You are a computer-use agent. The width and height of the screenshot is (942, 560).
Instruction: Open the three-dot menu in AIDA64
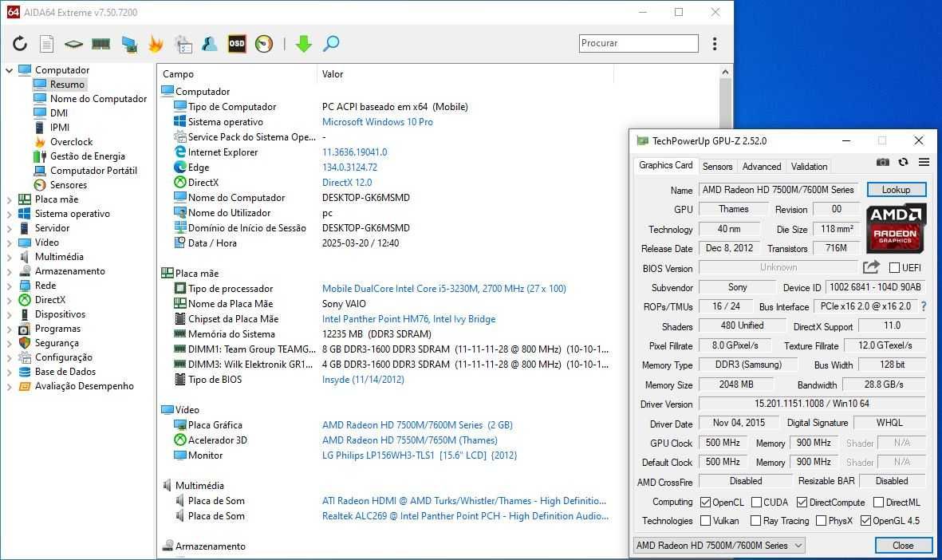(x=715, y=43)
